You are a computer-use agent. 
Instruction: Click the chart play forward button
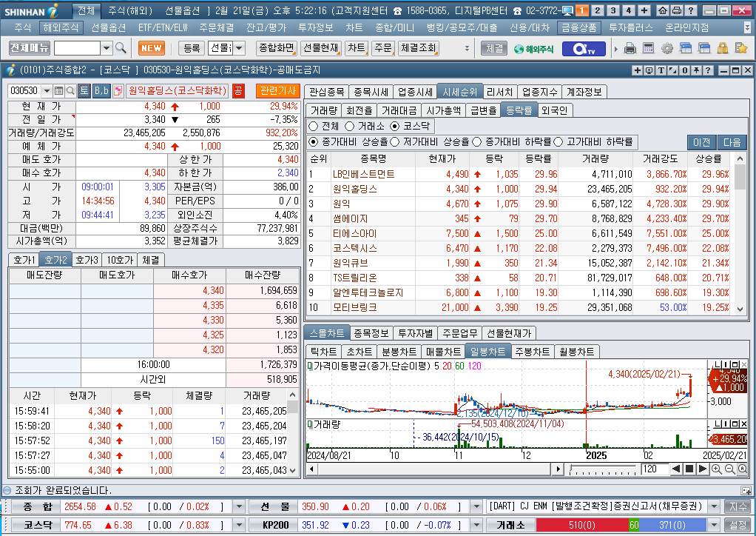[703, 469]
